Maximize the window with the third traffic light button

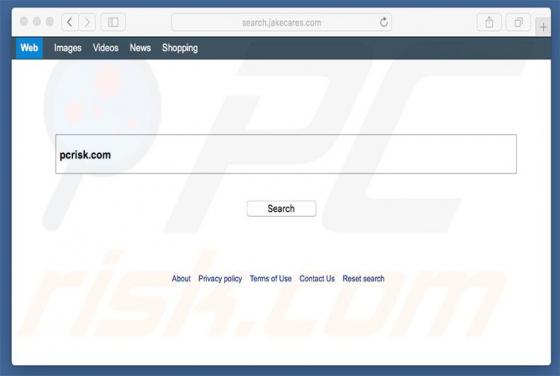pyautogui.click(x=50, y=22)
